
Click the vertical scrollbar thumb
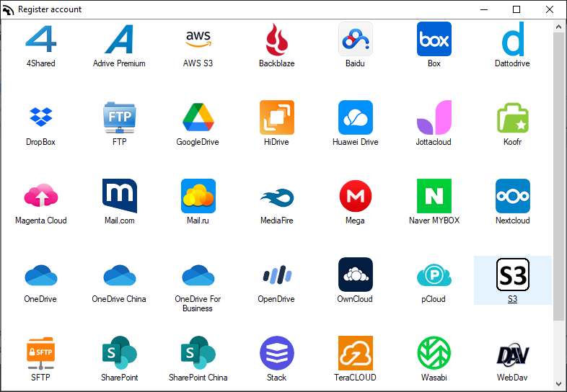click(558, 177)
